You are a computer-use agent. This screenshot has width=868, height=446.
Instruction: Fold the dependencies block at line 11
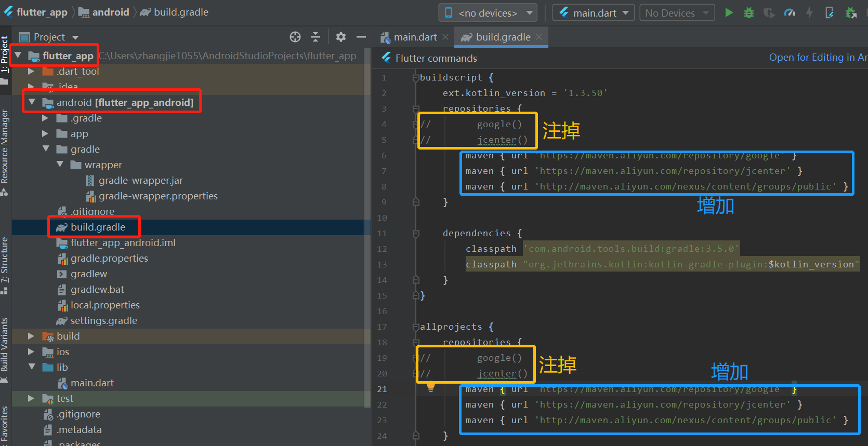click(416, 233)
